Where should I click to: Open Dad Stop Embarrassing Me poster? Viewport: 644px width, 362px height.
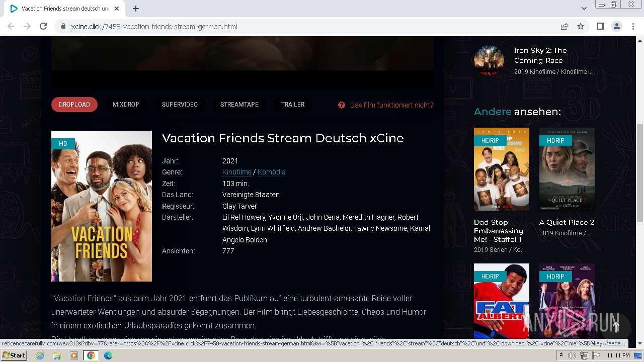[x=502, y=169]
